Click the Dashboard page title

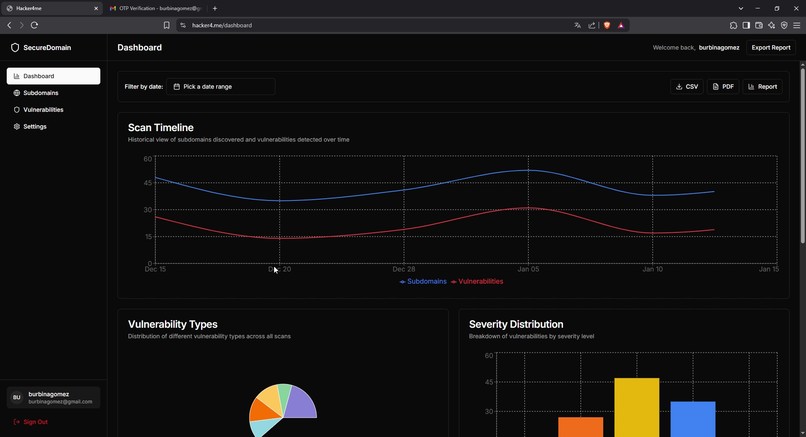139,47
